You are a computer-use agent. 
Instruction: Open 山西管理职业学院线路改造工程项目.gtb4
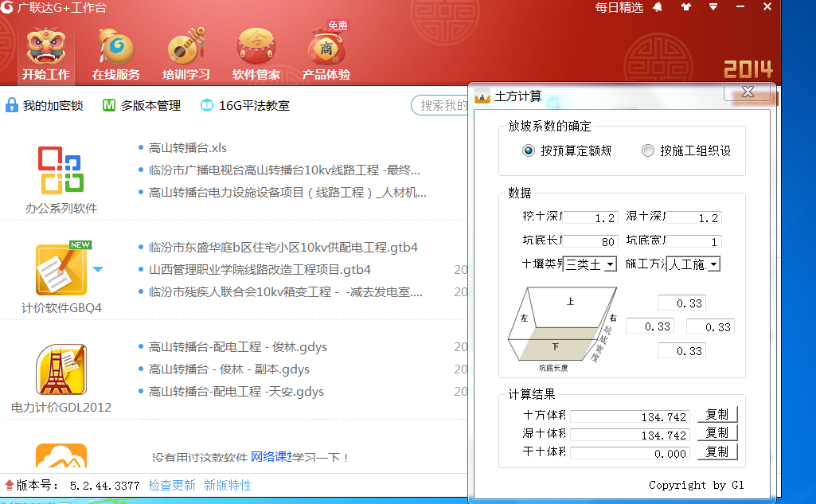260,270
